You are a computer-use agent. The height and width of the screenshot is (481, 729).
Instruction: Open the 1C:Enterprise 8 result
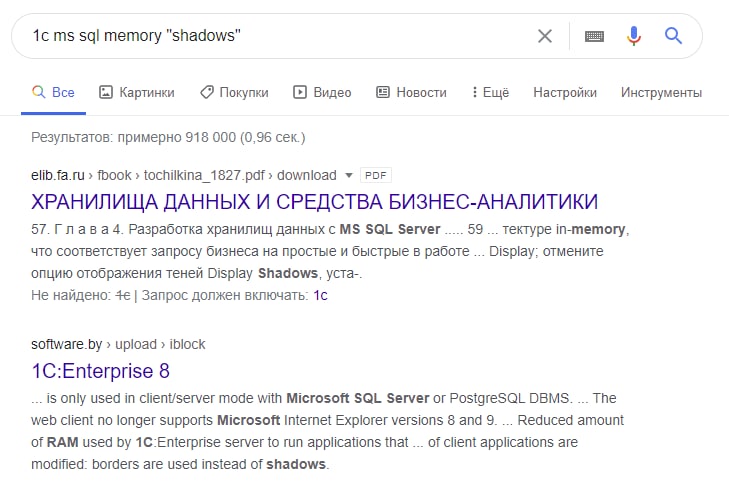(100, 371)
